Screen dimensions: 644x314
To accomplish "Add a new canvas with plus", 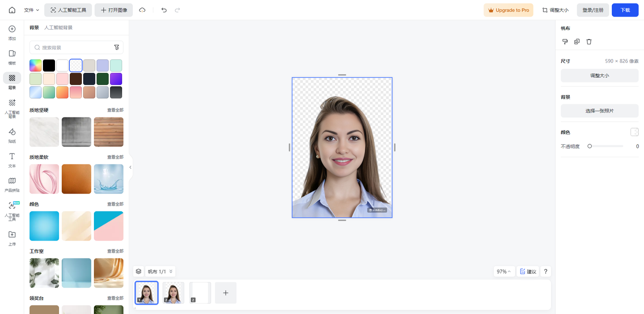I will point(226,293).
